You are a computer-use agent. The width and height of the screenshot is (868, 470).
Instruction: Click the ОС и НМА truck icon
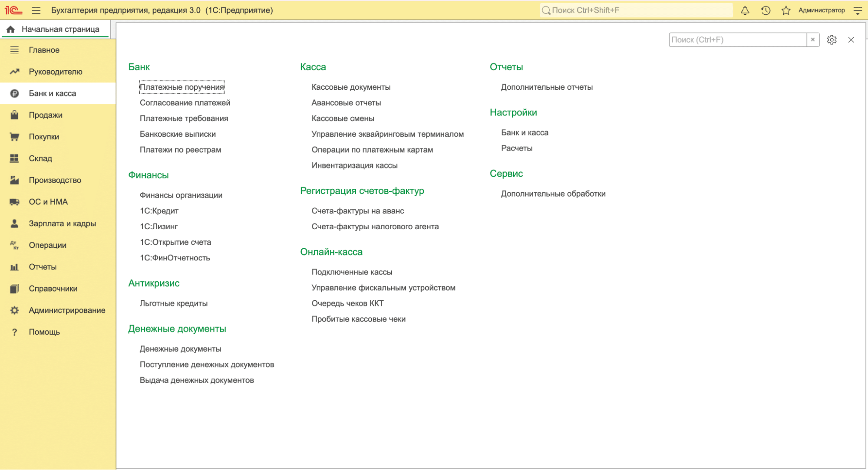click(14, 202)
